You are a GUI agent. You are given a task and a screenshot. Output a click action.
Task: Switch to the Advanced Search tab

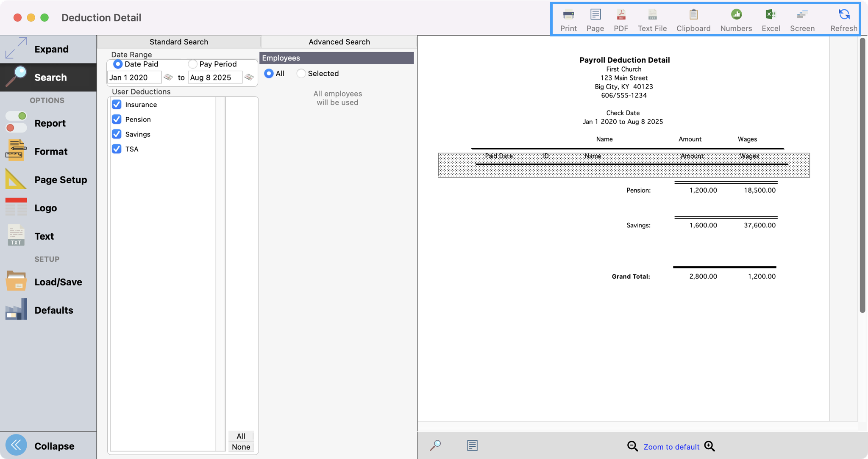339,41
